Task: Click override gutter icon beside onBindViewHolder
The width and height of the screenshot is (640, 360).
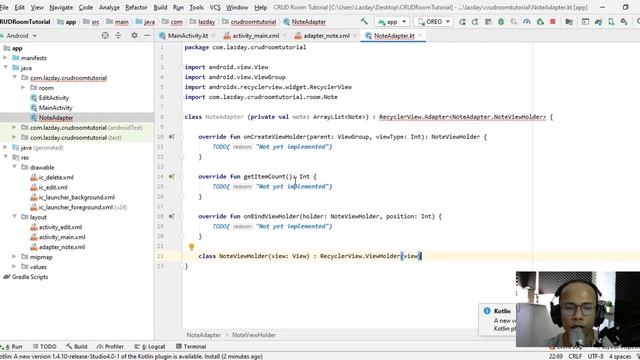Action: pos(171,216)
